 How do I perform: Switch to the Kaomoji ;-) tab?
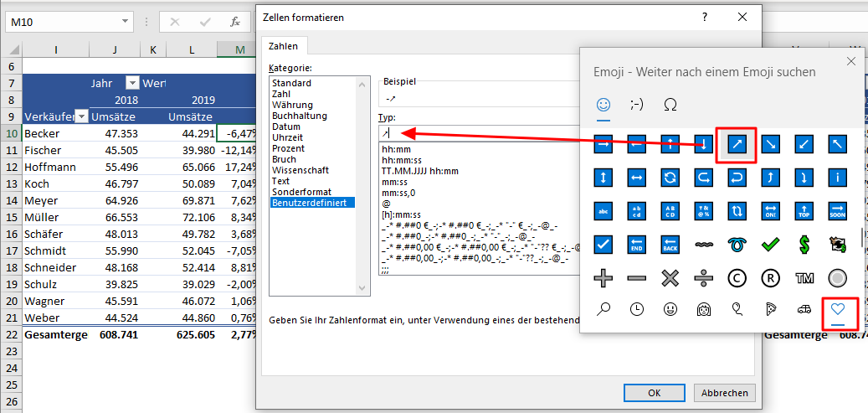point(636,105)
